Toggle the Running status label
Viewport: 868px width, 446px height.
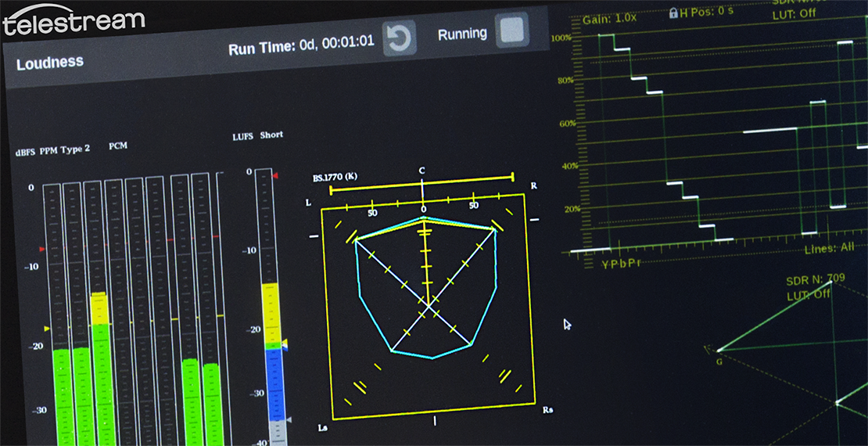pyautogui.click(x=462, y=34)
